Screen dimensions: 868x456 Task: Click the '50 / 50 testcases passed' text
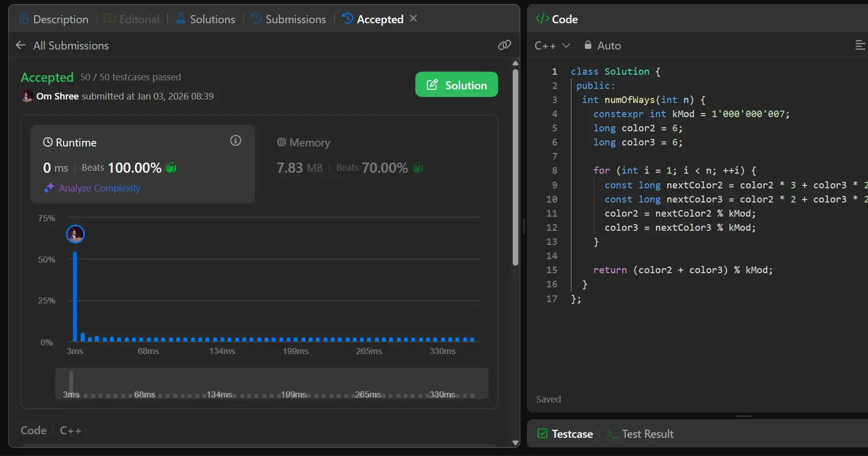tap(131, 77)
